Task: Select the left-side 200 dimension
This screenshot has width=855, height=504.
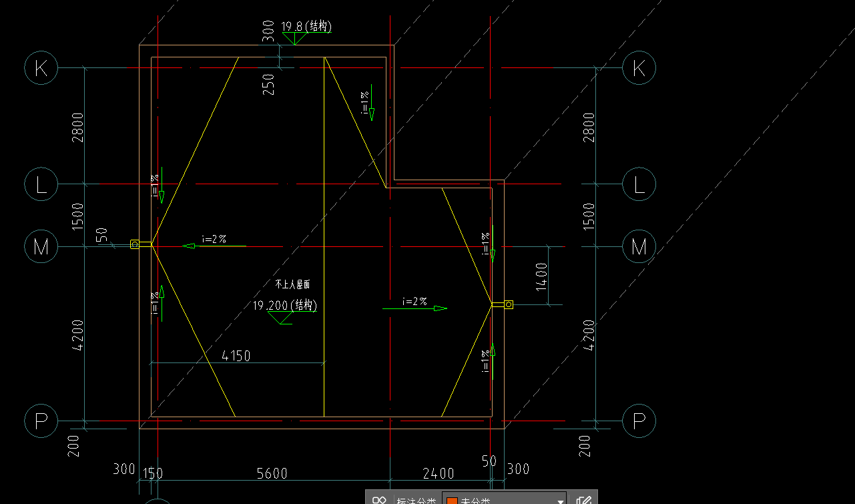Action: tap(74, 445)
